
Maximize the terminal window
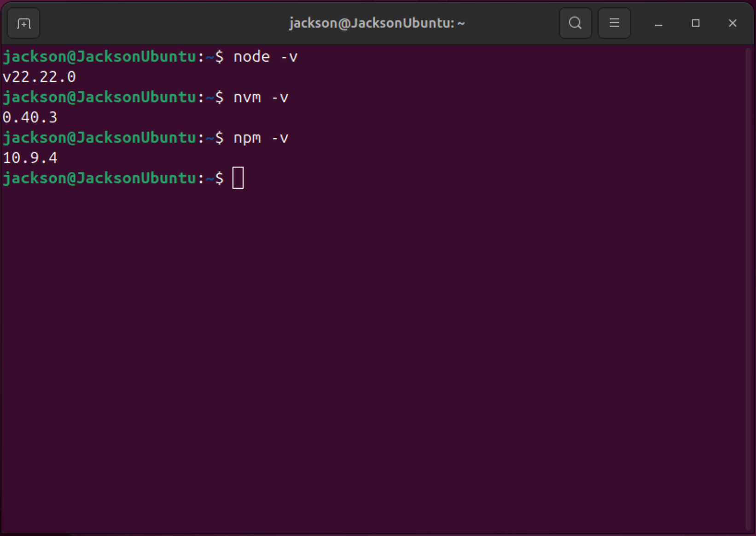(695, 23)
